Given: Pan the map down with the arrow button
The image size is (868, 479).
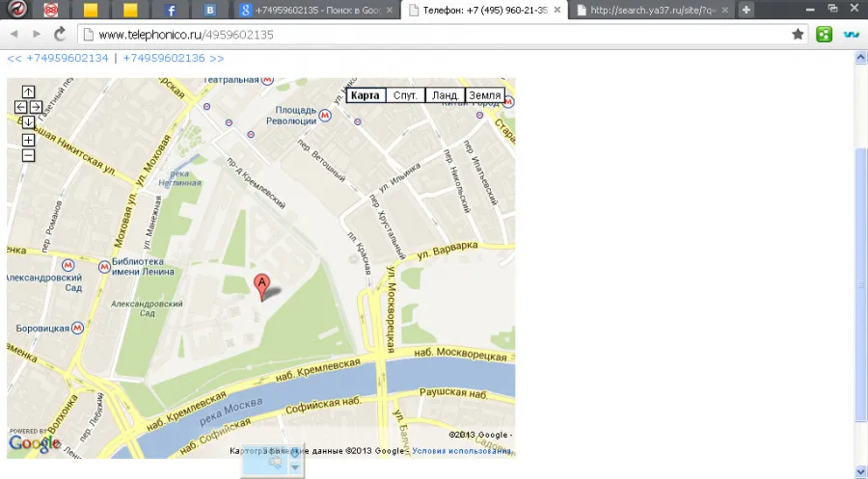Looking at the screenshot, I should click(28, 122).
